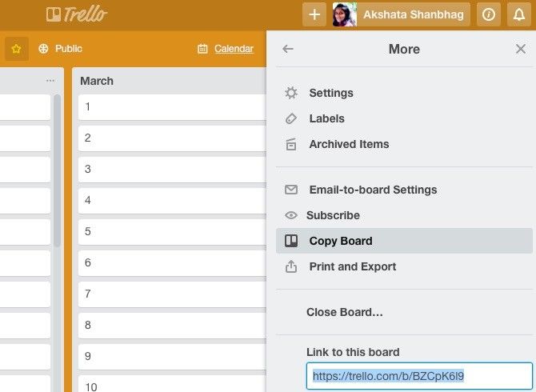Open card 7 in March list
The image size is (536, 392).
tap(172, 294)
